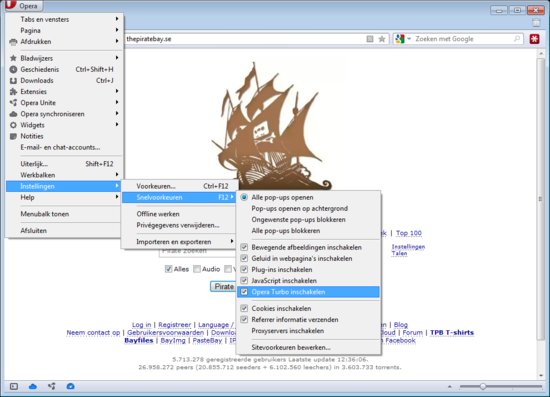Click the puzzle icon beside Extensies
550x397 pixels.
[13, 92]
